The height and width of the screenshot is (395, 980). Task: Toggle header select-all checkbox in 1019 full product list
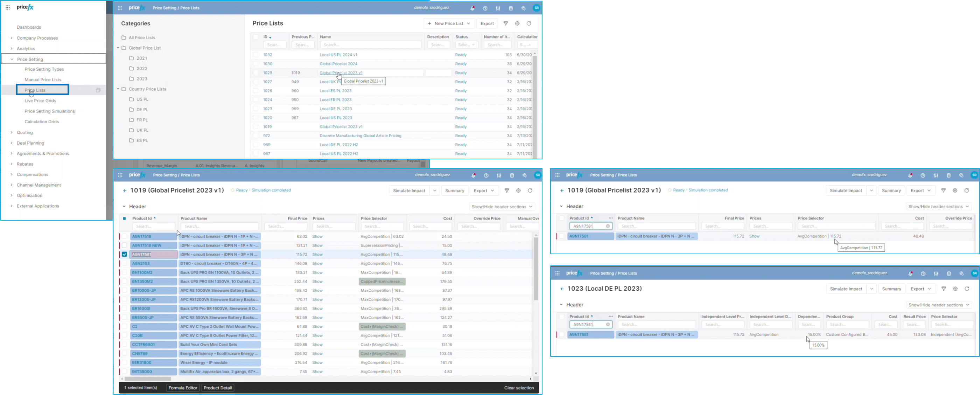click(x=124, y=219)
